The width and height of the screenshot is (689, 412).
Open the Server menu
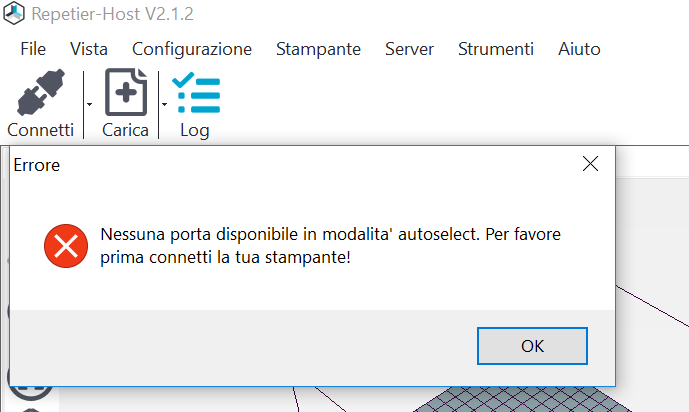410,49
